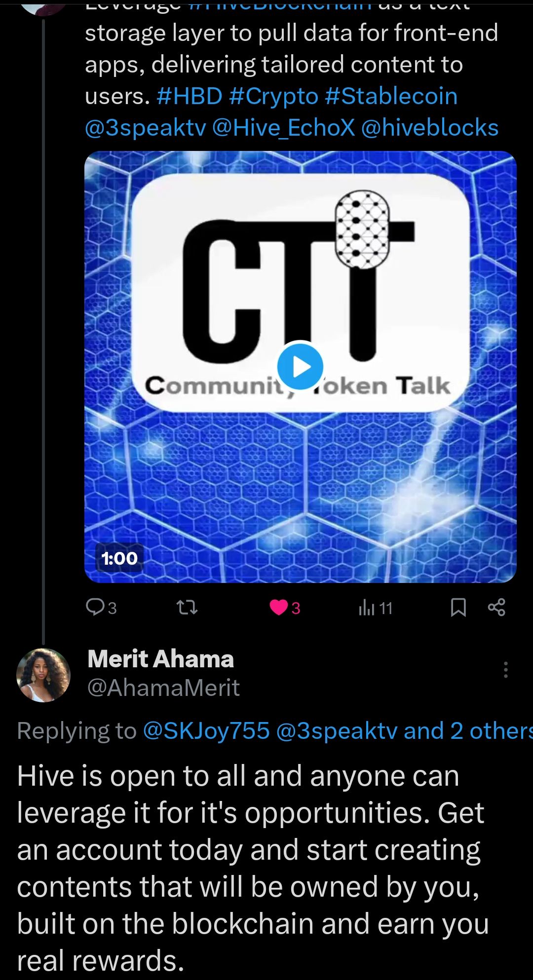Image resolution: width=533 pixels, height=980 pixels.
Task: View analytics bar chart icon
Action: pos(367,608)
